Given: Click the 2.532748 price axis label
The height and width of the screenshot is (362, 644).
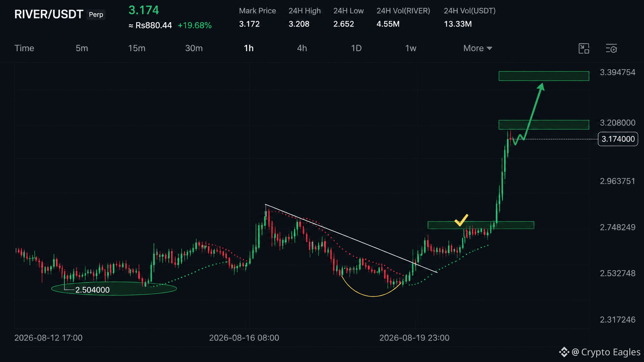Looking at the screenshot, I should [617, 274].
